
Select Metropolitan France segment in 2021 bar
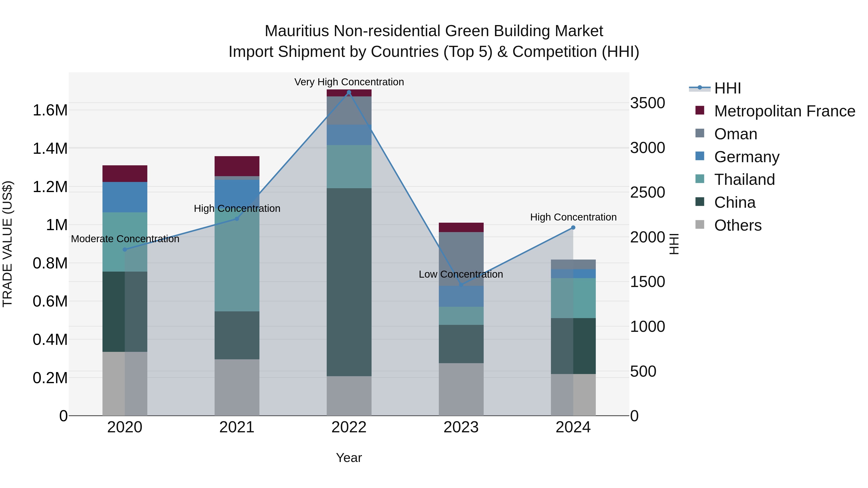click(237, 166)
